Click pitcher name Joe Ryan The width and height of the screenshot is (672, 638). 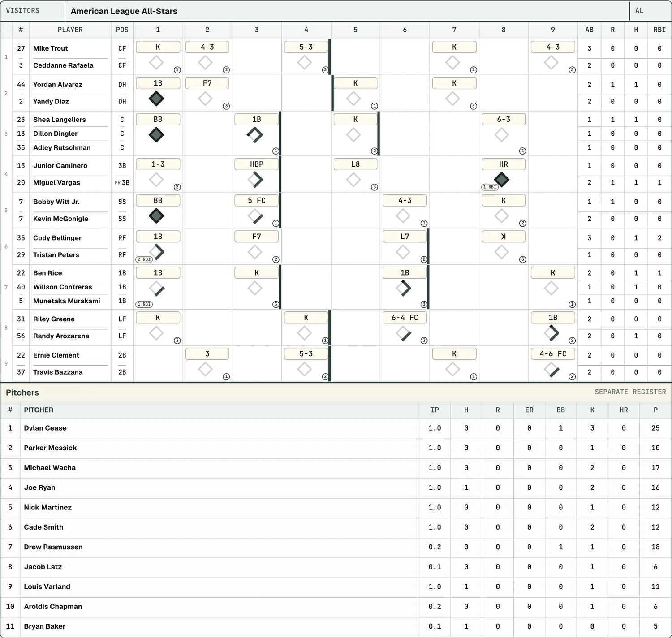point(39,487)
